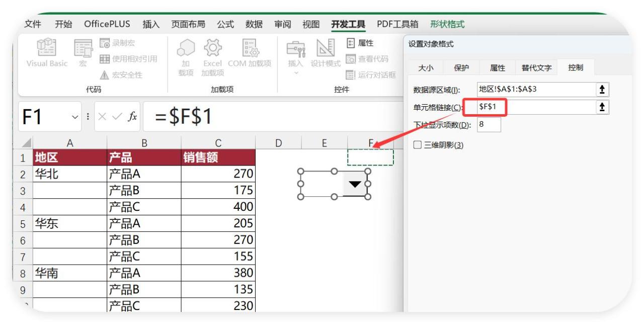Switch to dialog 保护 tab
This screenshot has height=324, width=644.
[x=461, y=68]
